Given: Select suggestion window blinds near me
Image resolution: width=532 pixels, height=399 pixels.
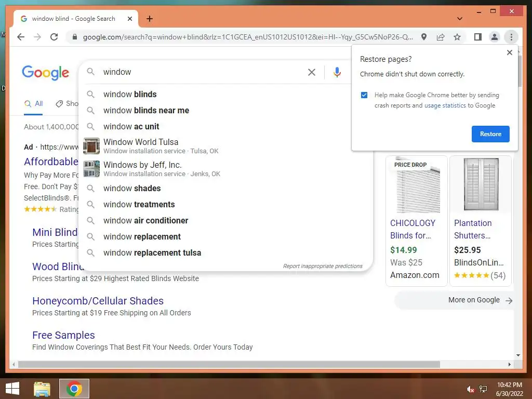Looking at the screenshot, I should click(x=225, y=110).
